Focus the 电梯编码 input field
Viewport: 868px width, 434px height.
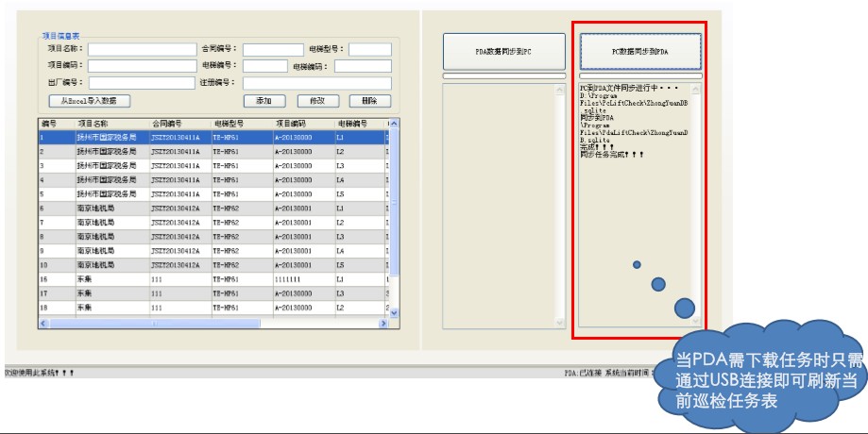pos(363,66)
